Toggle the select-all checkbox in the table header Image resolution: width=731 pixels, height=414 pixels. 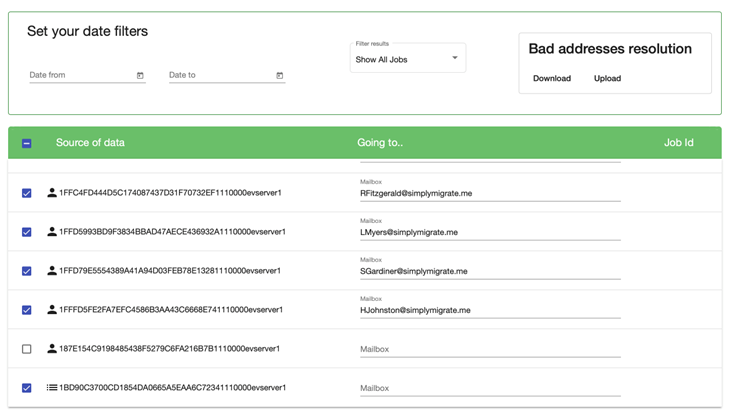27,143
